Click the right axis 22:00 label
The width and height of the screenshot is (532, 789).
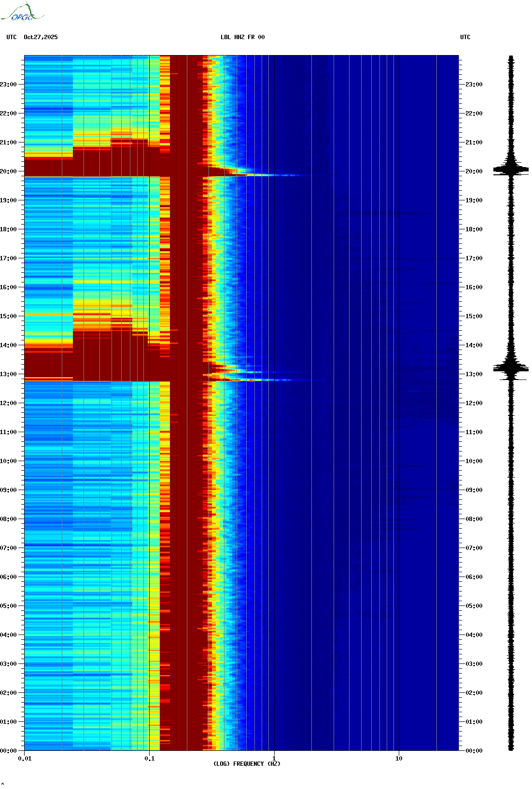point(474,113)
